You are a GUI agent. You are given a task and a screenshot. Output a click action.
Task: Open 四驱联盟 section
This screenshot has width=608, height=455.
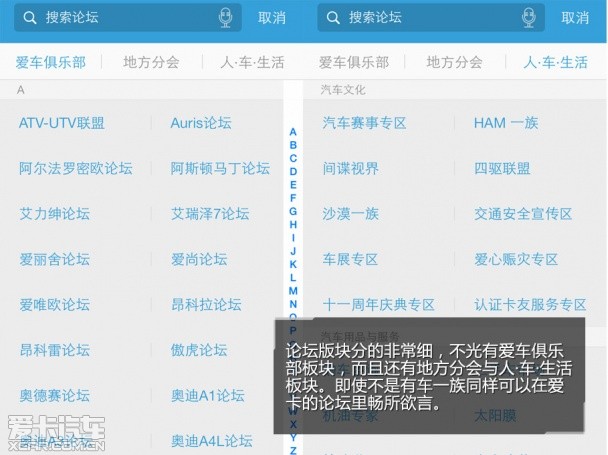coord(502,169)
